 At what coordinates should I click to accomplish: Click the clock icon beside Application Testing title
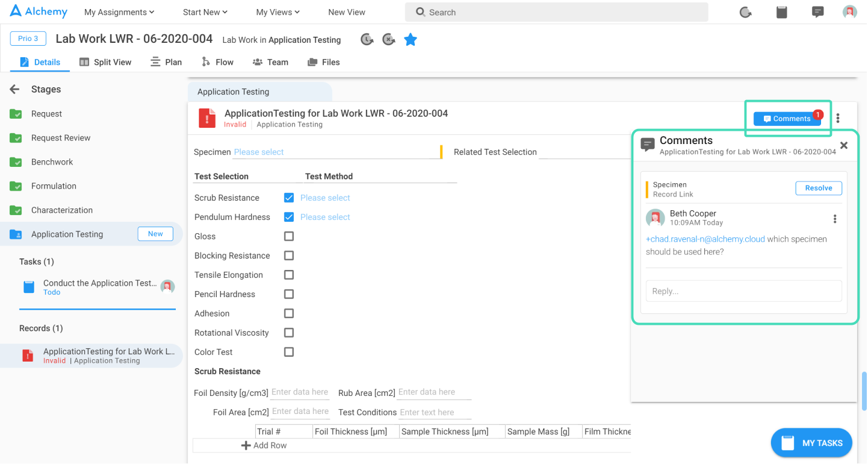(x=367, y=40)
